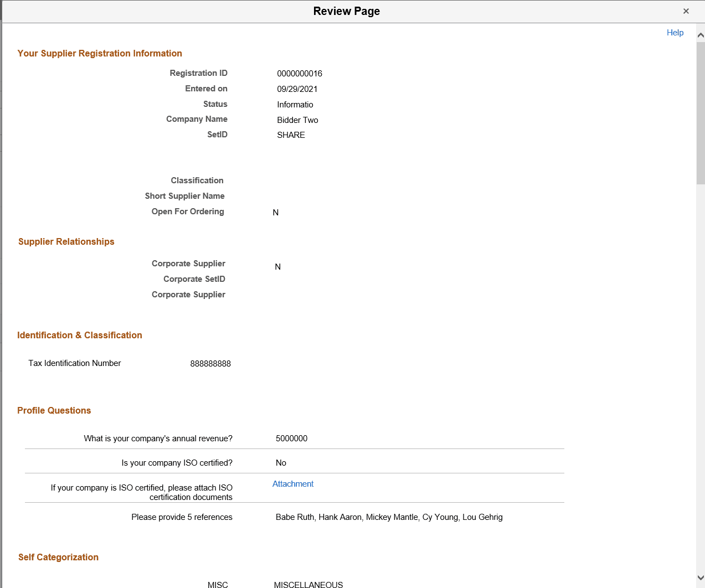Click the five references answer text
The height and width of the screenshot is (588, 705).
[389, 517]
